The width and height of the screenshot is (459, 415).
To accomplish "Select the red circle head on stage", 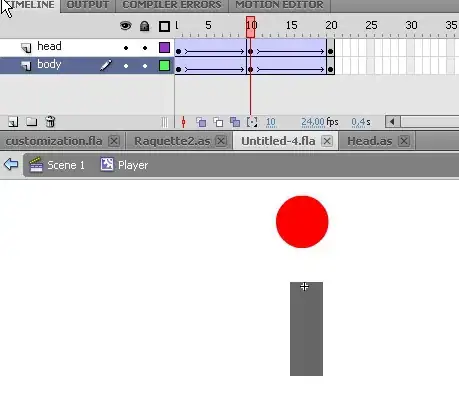I will (x=302, y=222).
